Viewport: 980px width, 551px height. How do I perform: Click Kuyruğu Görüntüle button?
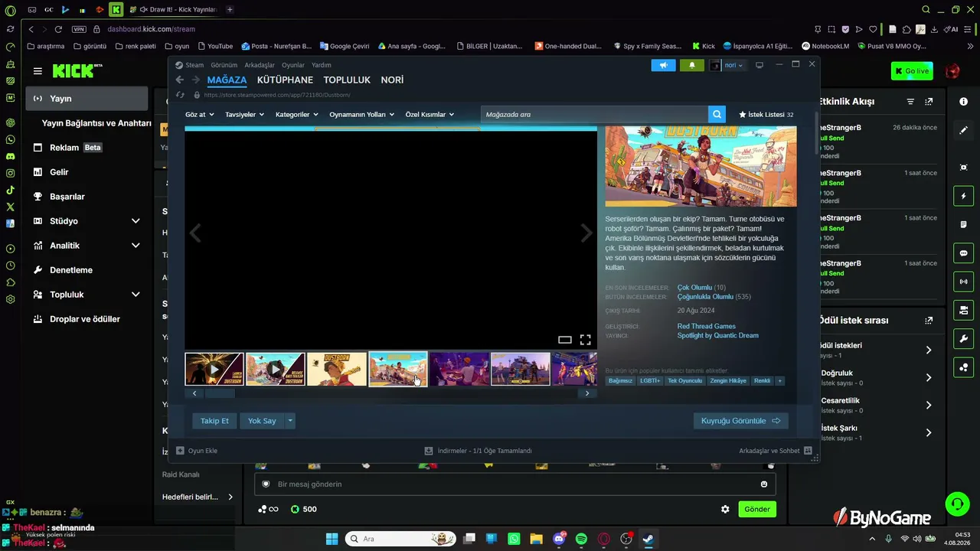tap(740, 421)
